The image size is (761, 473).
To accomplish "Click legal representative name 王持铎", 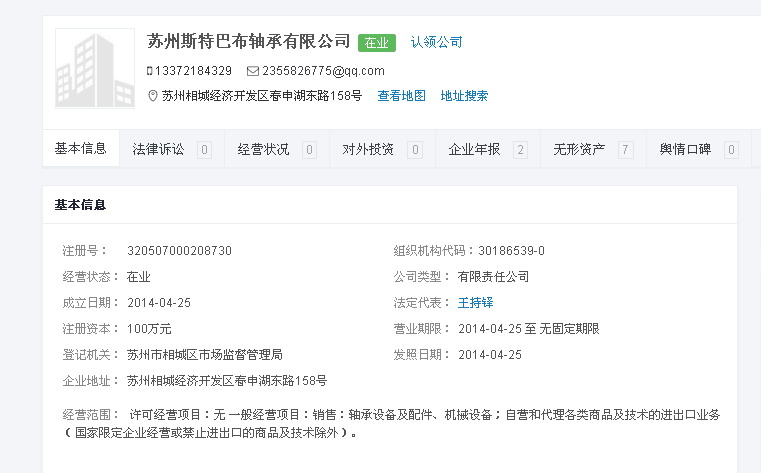I will (x=476, y=303).
